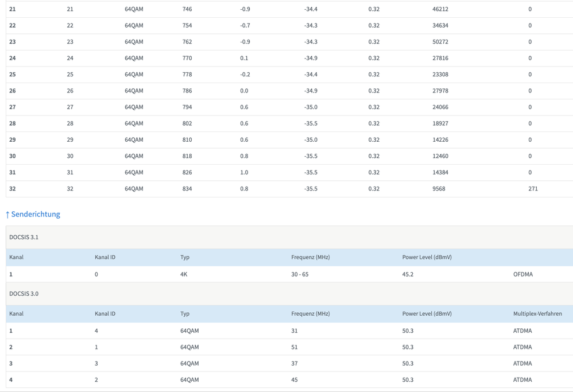Click the Senderichtung link with the up arrow
573x392 pixels.
click(x=33, y=215)
